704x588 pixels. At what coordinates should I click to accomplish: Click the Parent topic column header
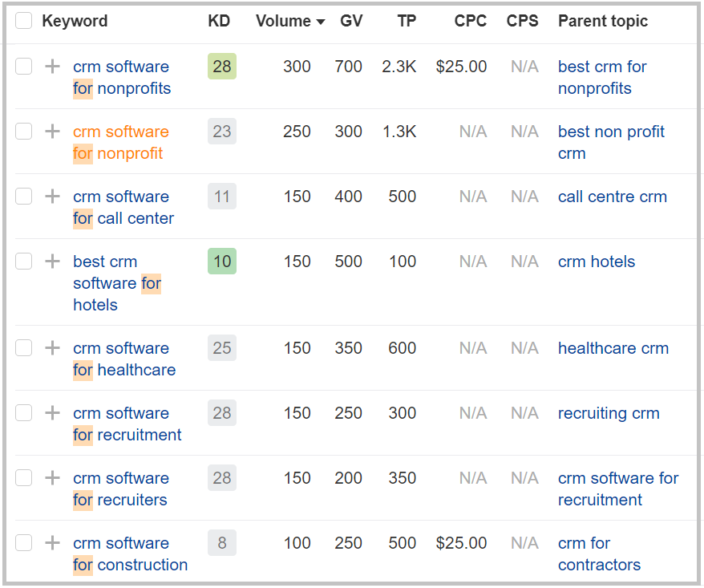602,21
